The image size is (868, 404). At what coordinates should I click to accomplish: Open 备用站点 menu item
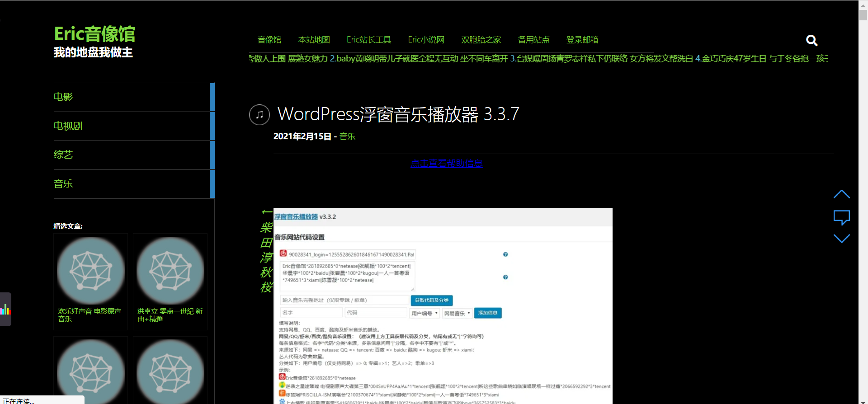pyautogui.click(x=533, y=40)
